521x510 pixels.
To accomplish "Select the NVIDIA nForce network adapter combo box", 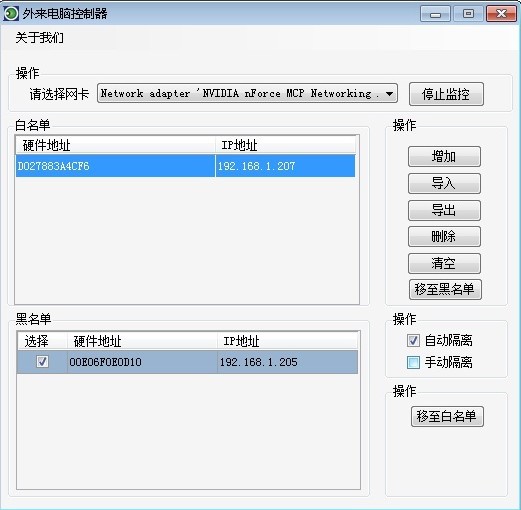I will tap(247, 93).
